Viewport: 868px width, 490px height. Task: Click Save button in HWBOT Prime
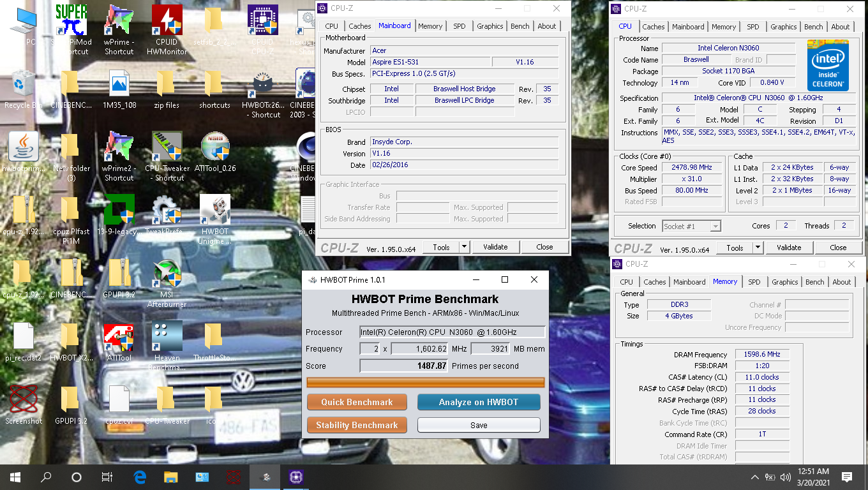click(x=479, y=425)
